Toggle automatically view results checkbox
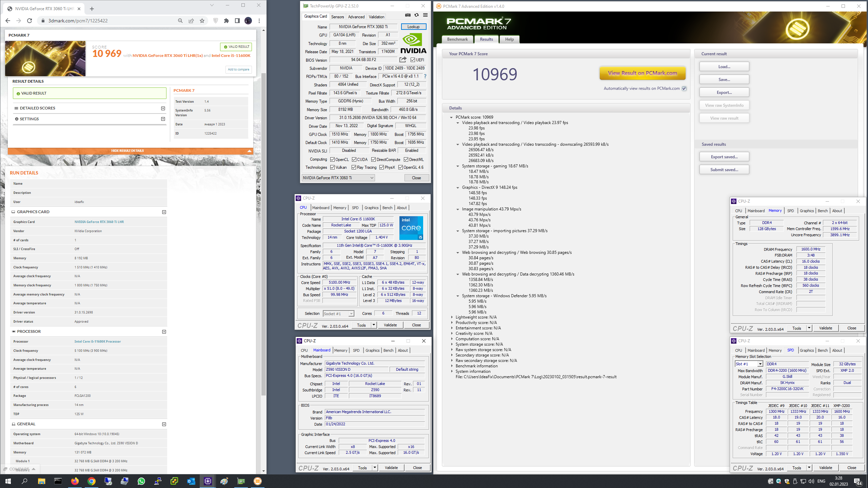Screen dimensions: 868x488 684,88
